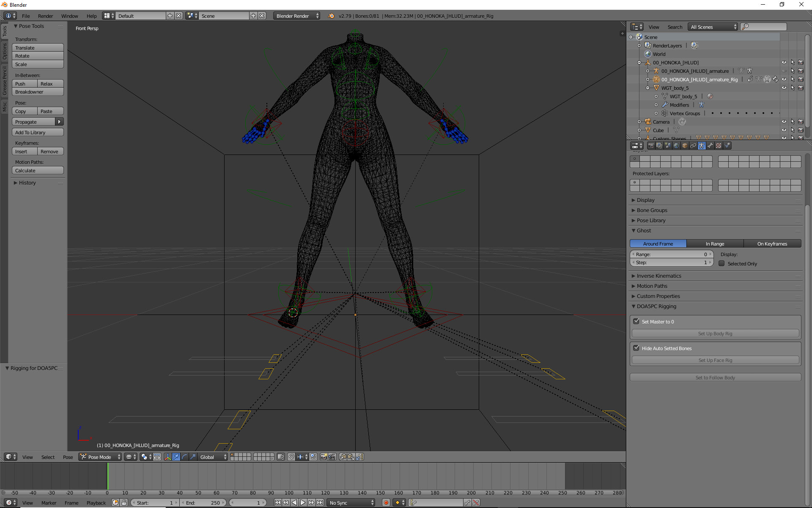
Task: Open the Armature data properties tab icon
Action: (702, 146)
